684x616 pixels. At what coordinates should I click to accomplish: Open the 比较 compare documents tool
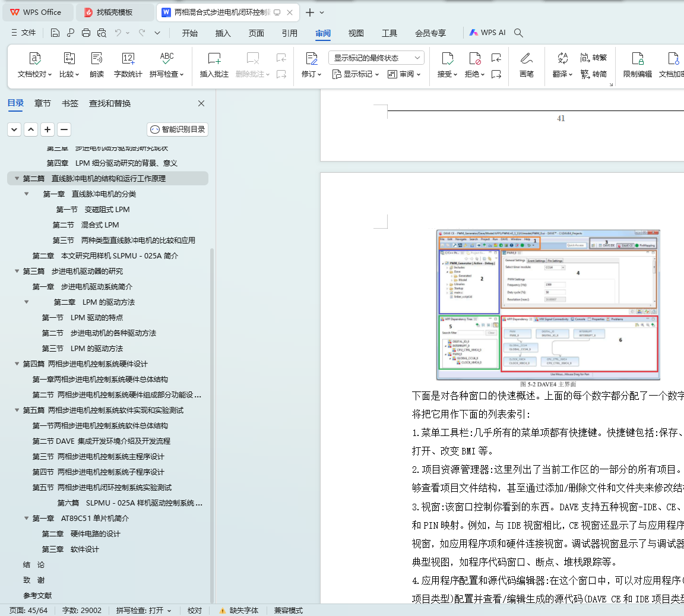tap(69, 65)
